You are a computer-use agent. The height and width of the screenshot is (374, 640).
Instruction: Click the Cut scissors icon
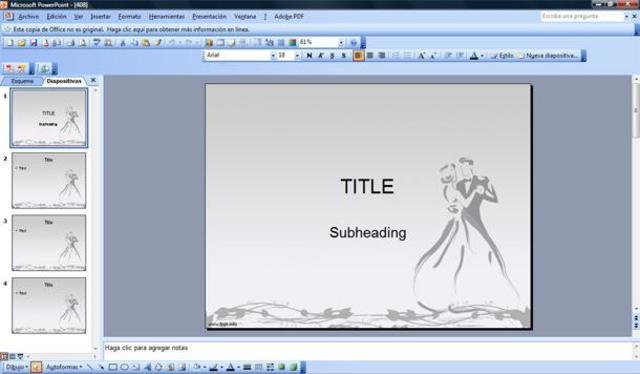coord(122,42)
